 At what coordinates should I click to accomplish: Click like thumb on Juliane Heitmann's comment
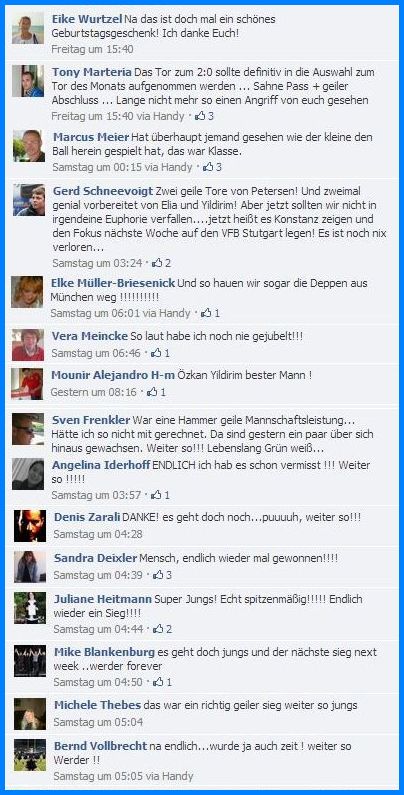click(158, 629)
